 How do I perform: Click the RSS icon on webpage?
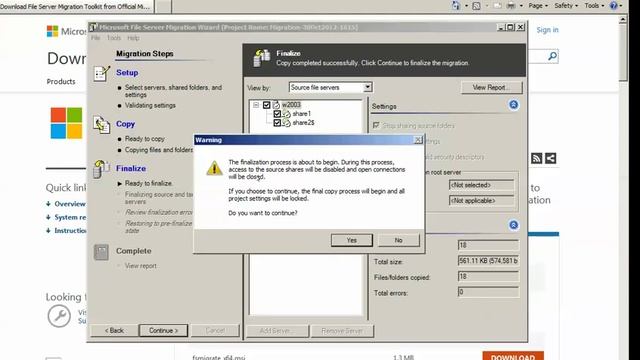coord(536,158)
